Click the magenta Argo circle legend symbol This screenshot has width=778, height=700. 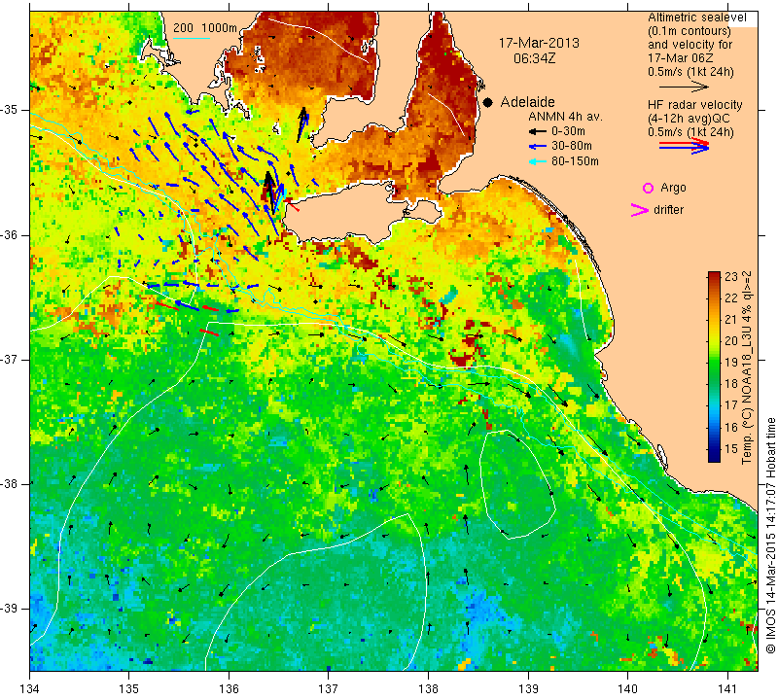[648, 188]
